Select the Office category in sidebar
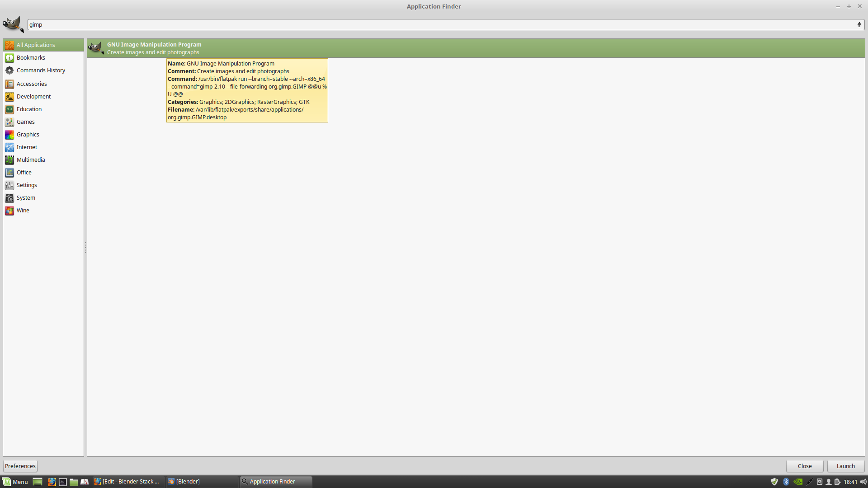This screenshot has height=488, width=868. [24, 172]
